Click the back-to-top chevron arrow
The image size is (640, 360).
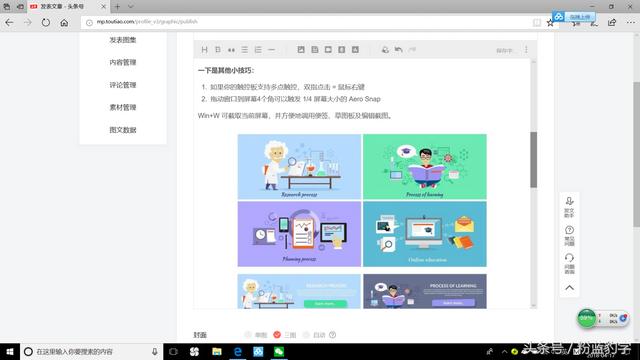[x=569, y=288]
